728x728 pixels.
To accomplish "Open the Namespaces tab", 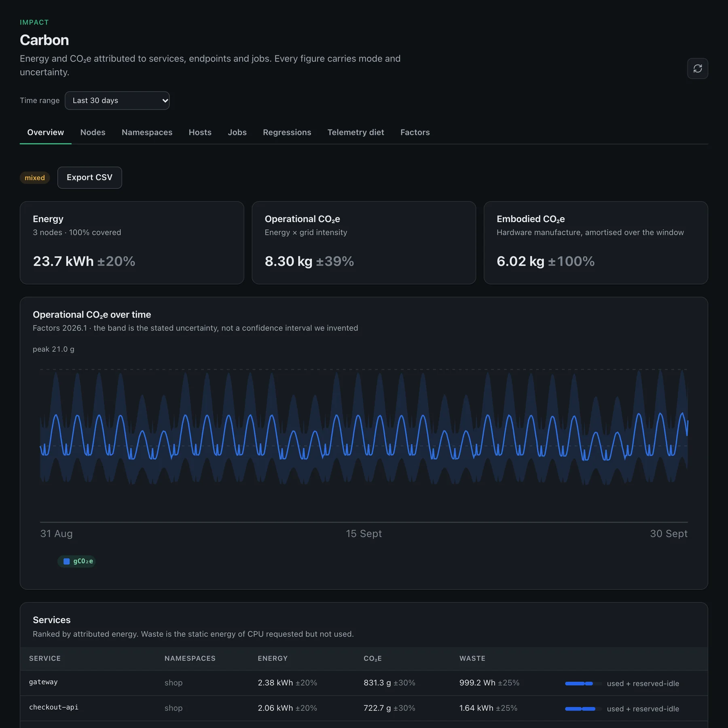I will click(147, 132).
